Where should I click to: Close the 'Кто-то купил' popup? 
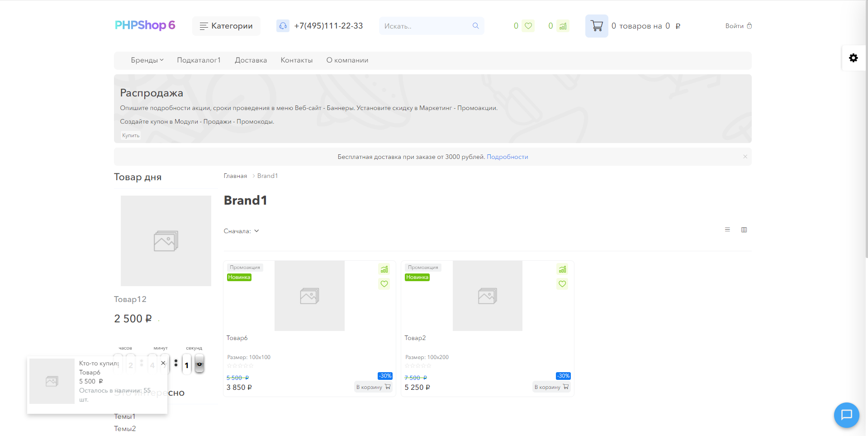[163, 363]
